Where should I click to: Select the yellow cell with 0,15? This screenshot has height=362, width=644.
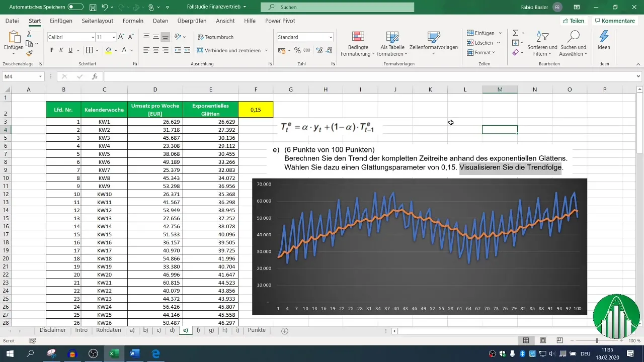pyautogui.click(x=256, y=110)
